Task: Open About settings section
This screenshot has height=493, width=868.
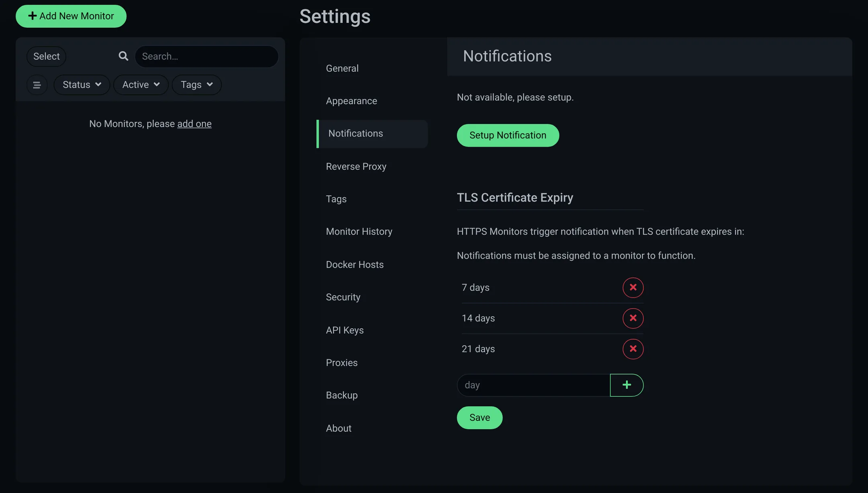Action: tap(372, 428)
